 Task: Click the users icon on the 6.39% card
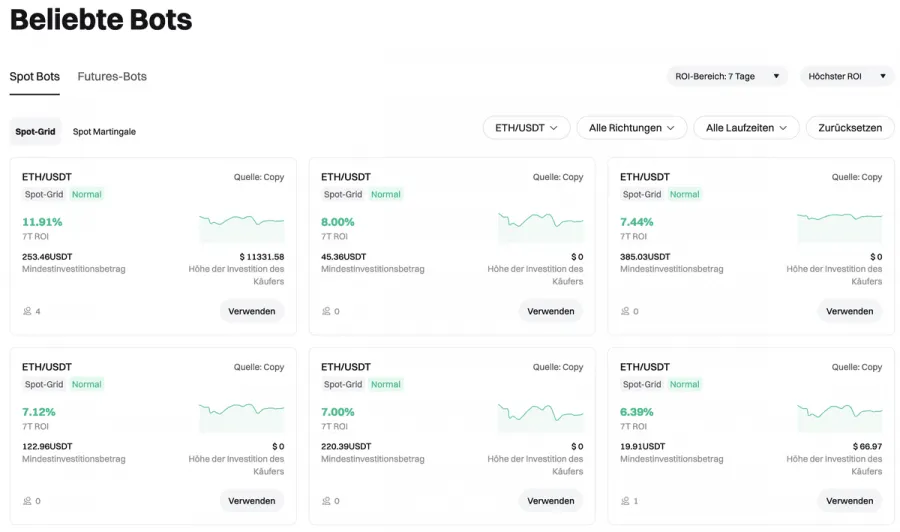pos(625,500)
